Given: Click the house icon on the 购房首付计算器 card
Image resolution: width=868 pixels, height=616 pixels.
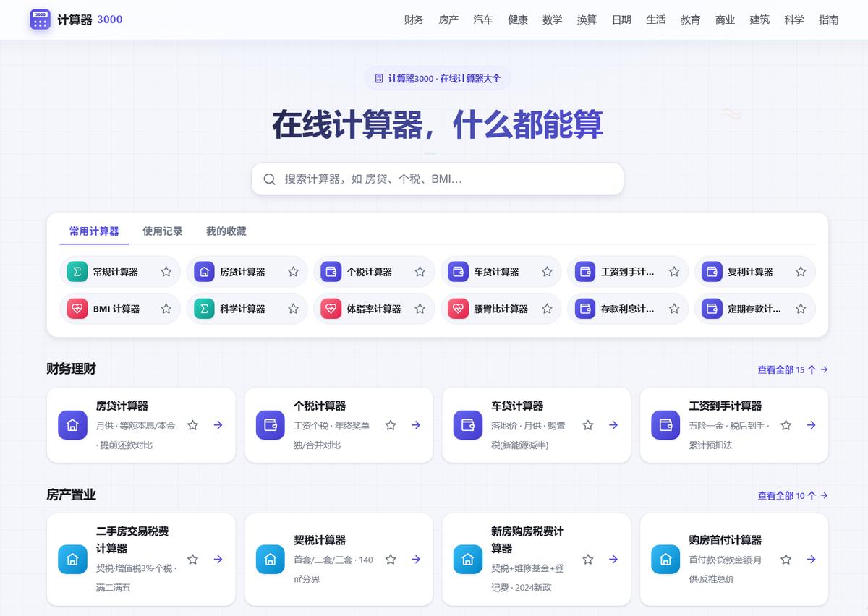Looking at the screenshot, I should coord(665,560).
